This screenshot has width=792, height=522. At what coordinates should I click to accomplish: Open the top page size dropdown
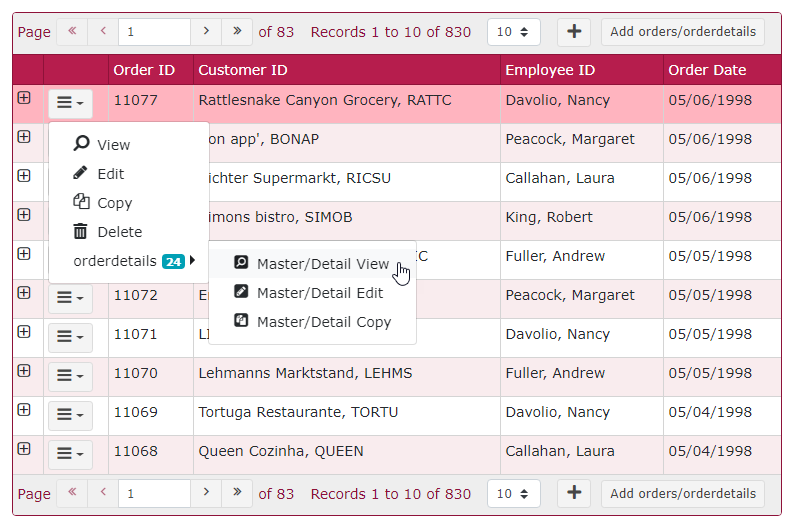(513, 32)
